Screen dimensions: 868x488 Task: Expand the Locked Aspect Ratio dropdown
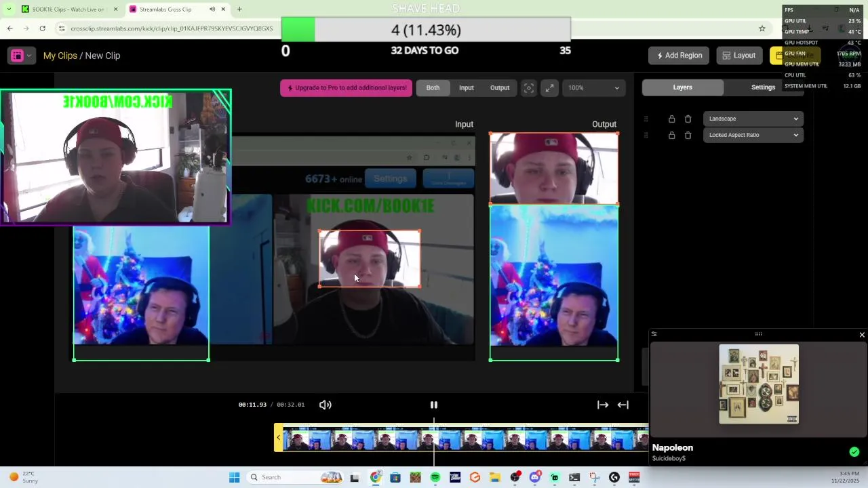click(x=753, y=135)
